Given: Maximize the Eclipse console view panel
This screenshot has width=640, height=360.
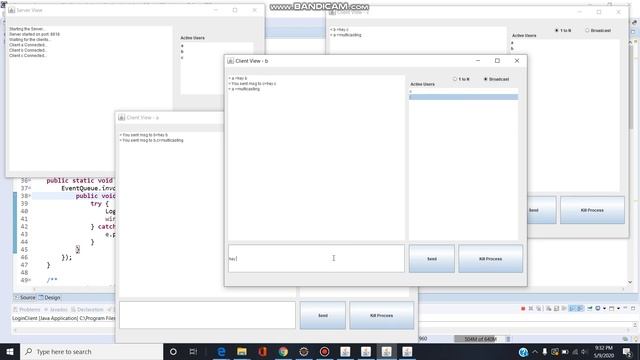Looking at the screenshot, I should 633,308.
